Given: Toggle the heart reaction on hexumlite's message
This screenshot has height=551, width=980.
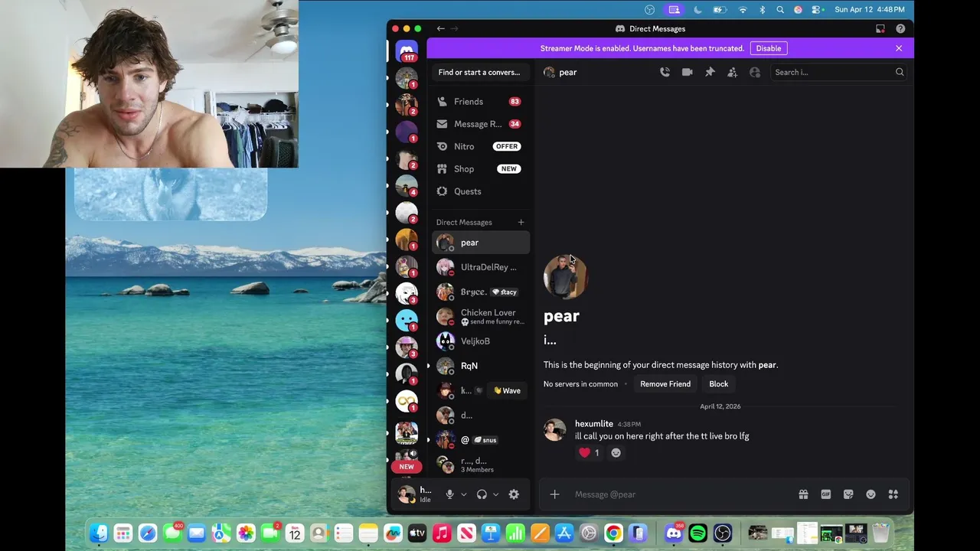Looking at the screenshot, I should pos(590,453).
